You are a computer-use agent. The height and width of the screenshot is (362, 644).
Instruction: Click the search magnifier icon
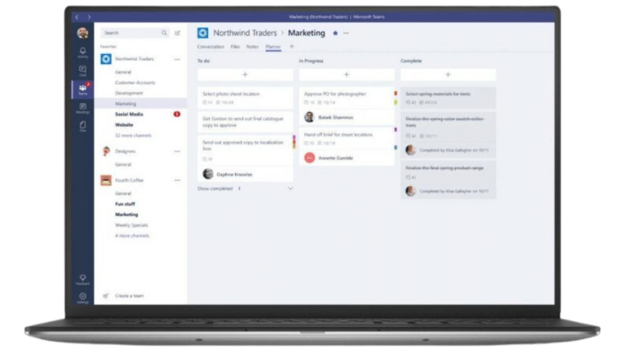164,33
